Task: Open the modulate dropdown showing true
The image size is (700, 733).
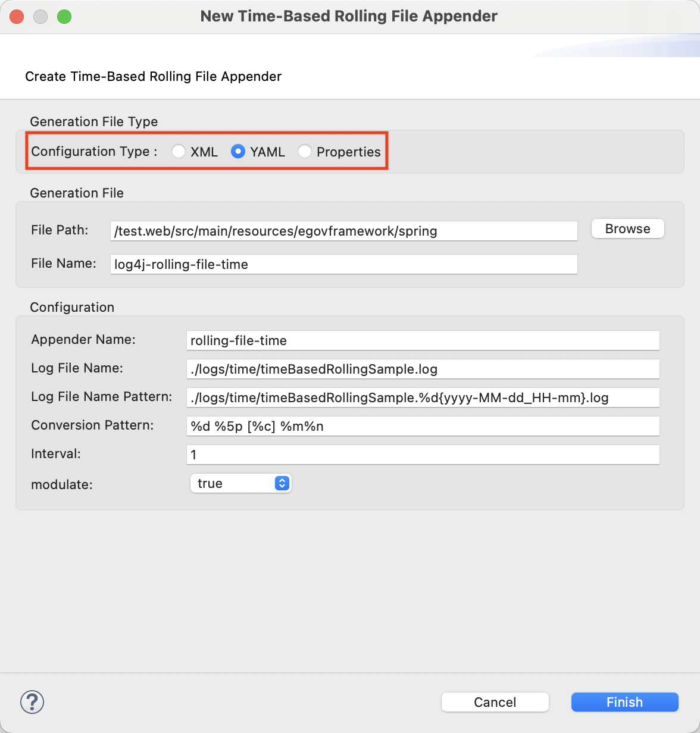Action: click(240, 483)
